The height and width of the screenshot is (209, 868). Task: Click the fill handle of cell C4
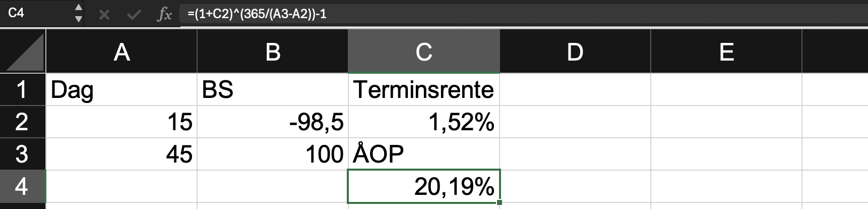click(x=499, y=202)
